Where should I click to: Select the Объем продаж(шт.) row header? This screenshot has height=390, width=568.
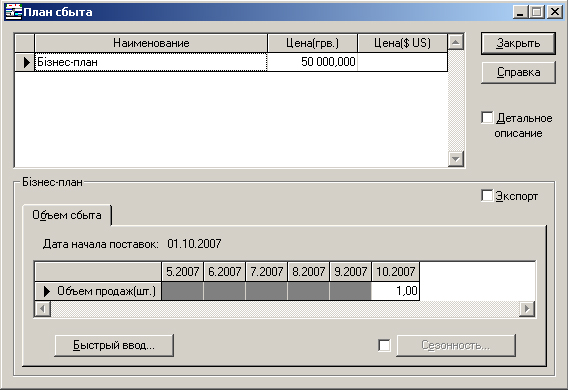tap(98, 291)
